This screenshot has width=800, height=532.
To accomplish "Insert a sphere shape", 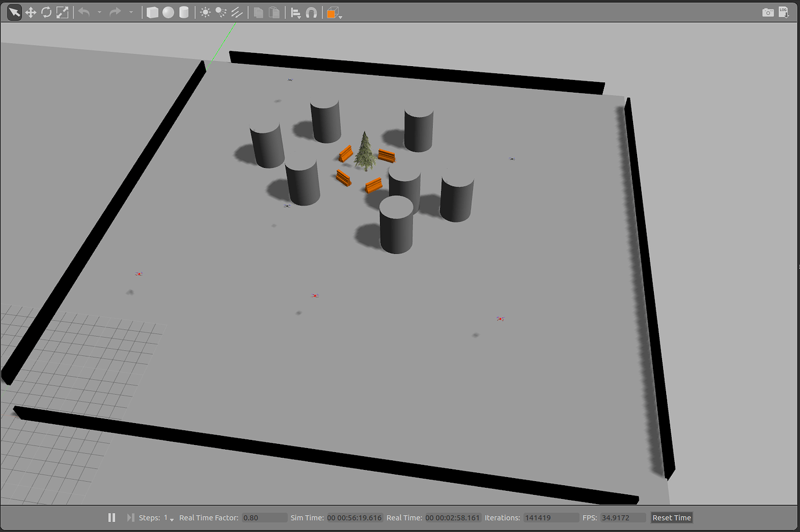I will (x=168, y=12).
